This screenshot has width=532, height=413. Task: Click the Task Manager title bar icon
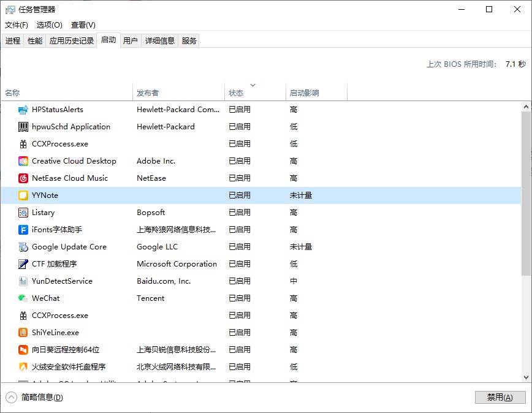point(10,9)
